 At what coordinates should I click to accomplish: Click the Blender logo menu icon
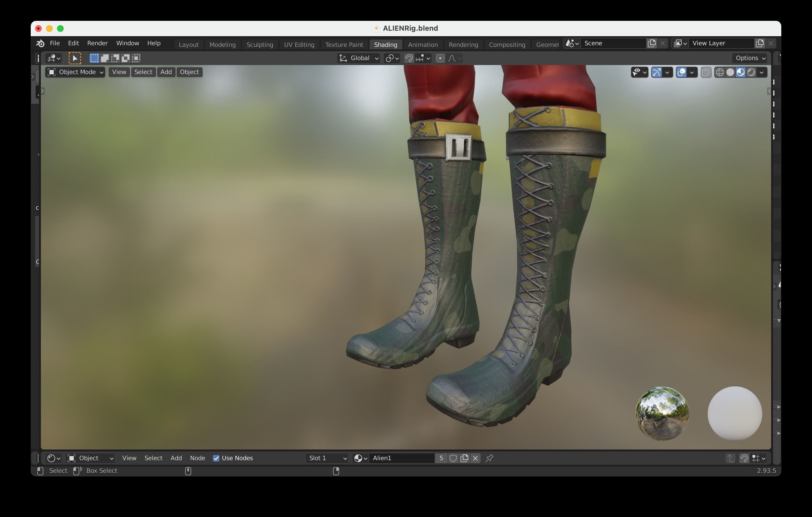[40, 43]
